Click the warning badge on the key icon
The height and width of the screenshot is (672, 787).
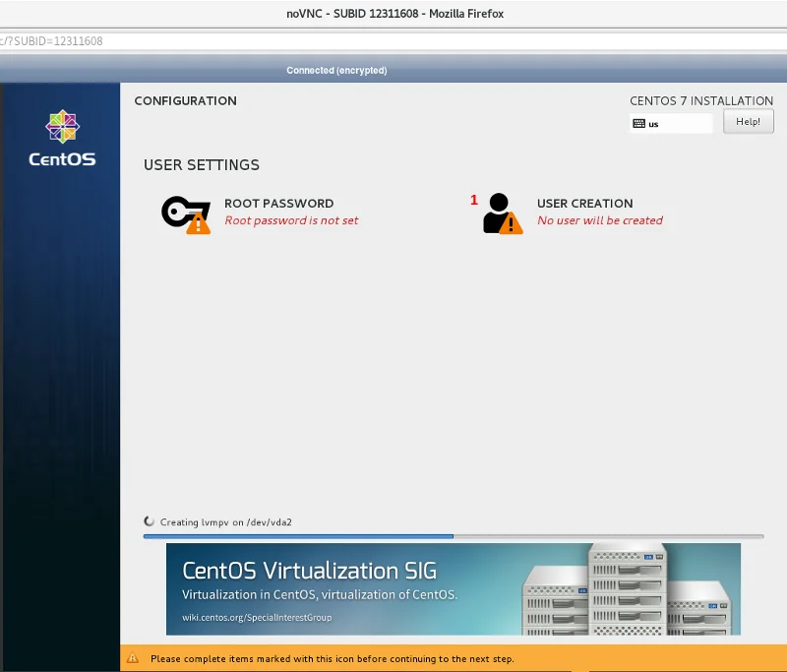pyautogui.click(x=199, y=222)
